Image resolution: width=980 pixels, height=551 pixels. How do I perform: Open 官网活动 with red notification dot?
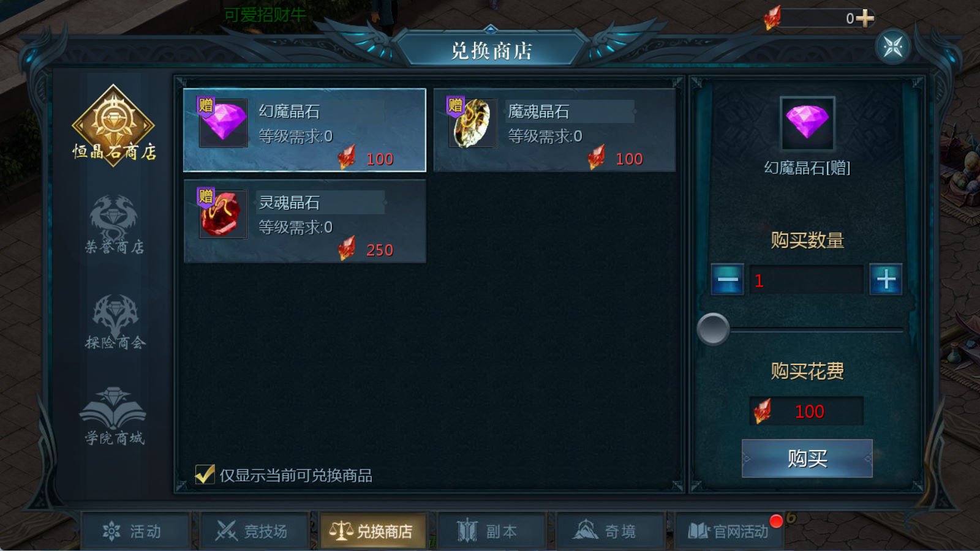coord(728,531)
